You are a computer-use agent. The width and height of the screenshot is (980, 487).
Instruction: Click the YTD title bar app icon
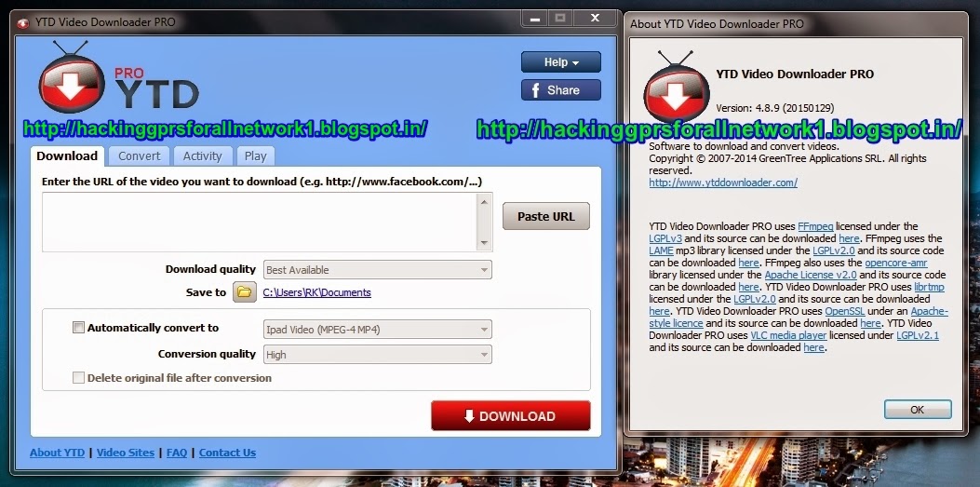(24, 22)
